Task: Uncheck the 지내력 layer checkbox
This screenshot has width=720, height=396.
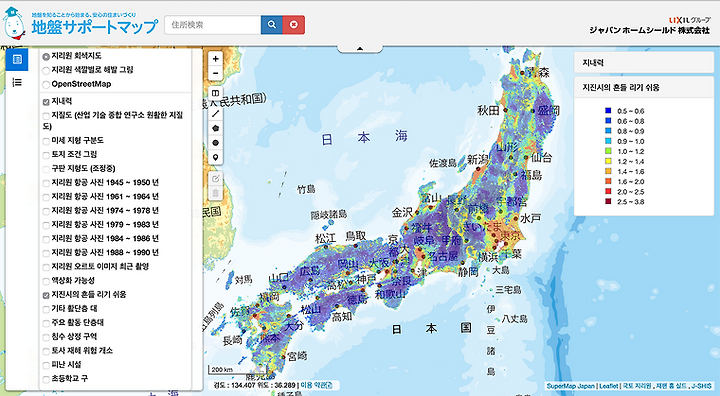Action: coord(46,102)
